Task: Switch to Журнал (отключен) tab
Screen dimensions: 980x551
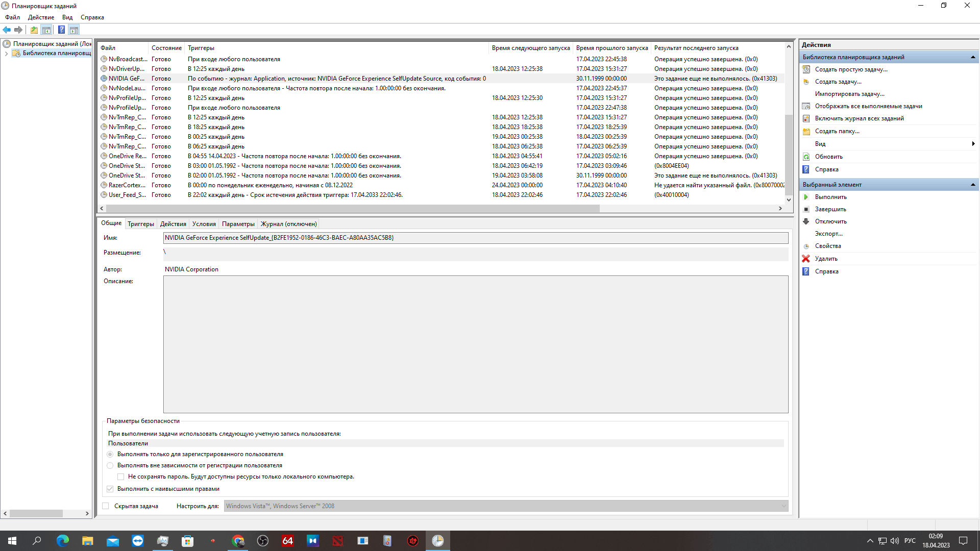Action: (289, 224)
